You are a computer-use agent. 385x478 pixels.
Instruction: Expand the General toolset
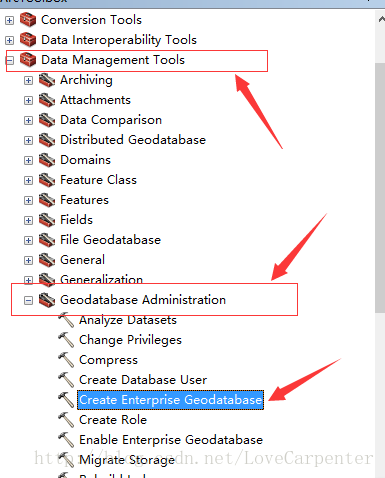28,260
